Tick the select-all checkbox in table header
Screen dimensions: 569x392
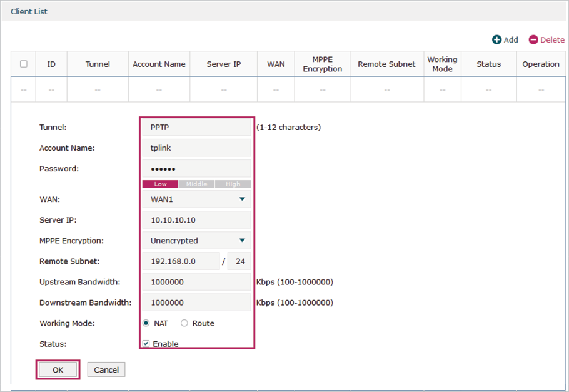click(24, 64)
